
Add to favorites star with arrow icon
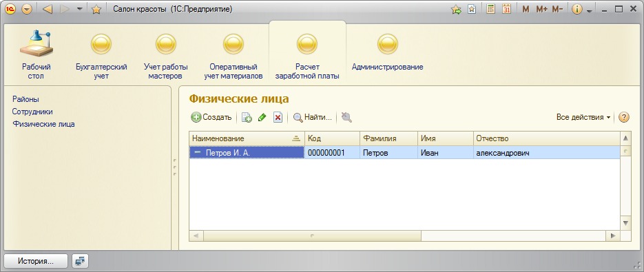point(456,9)
